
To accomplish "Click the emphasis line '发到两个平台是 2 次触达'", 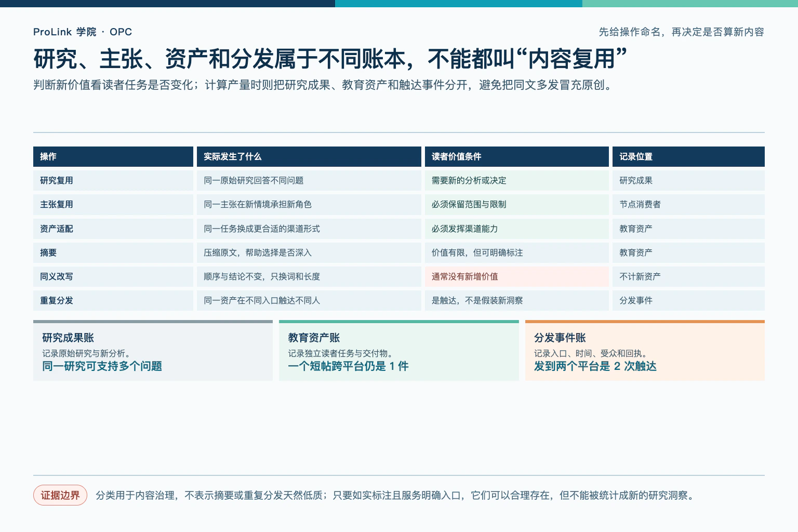I will pos(595,366).
